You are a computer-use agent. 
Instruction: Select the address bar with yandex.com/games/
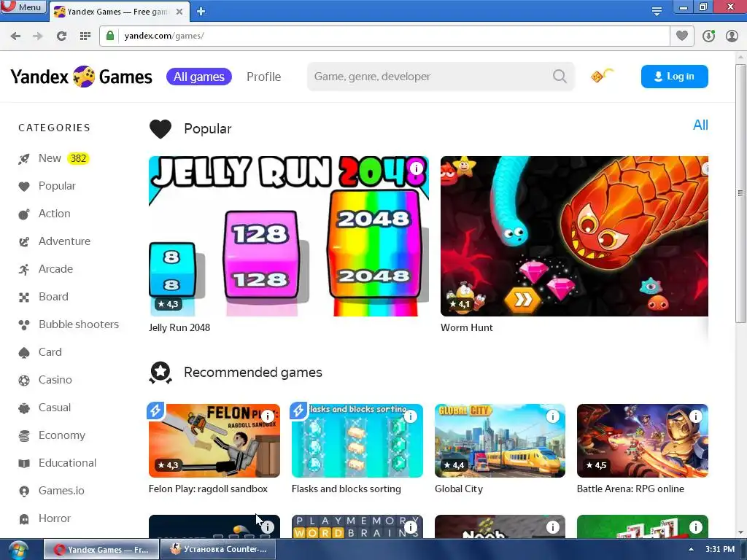[384, 36]
